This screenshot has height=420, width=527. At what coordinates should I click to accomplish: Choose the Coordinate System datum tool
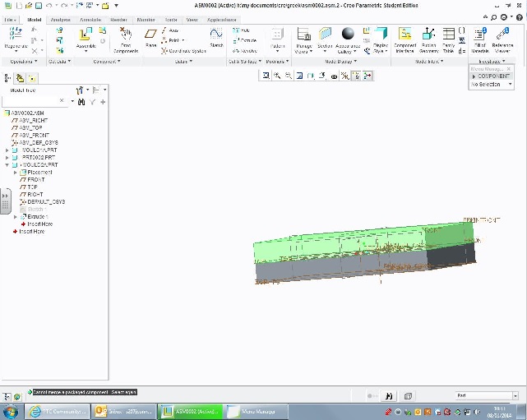click(x=183, y=51)
